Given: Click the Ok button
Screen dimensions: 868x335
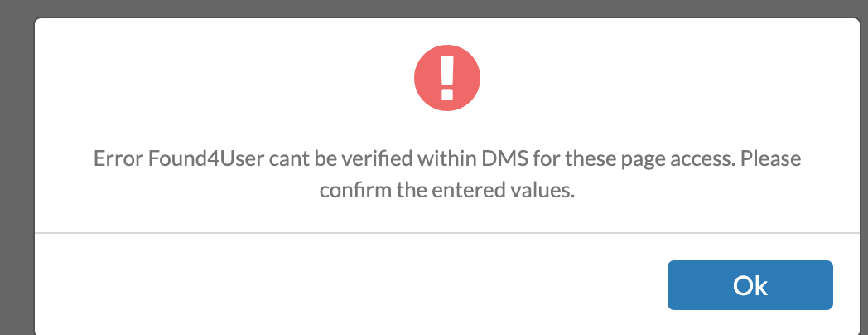Looking at the screenshot, I should (x=750, y=285).
